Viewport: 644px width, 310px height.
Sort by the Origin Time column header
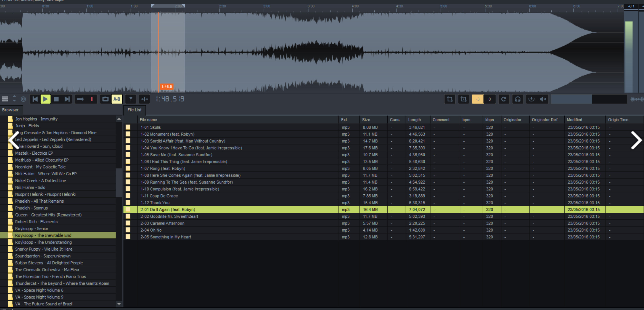pos(624,120)
